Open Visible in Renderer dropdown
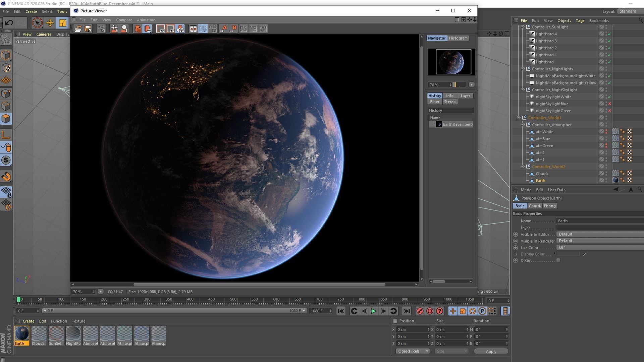The height and width of the screenshot is (362, 644). pos(600,241)
